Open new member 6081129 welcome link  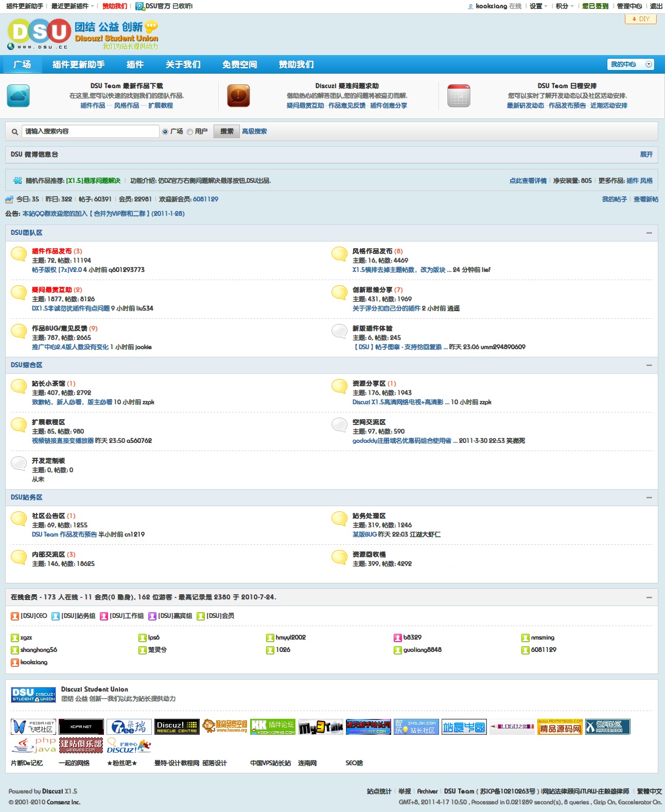tap(205, 199)
